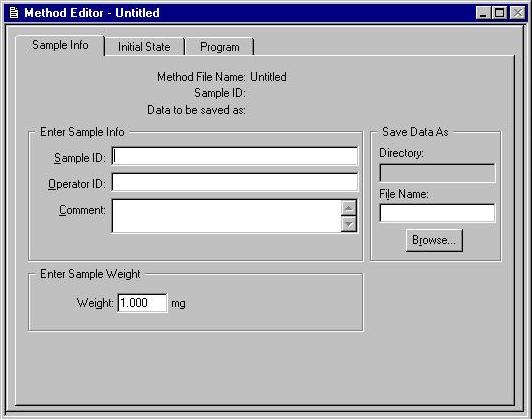Screen dimensions: 532x419
Task: Minimize the Method Editor window
Action: (x=483, y=13)
